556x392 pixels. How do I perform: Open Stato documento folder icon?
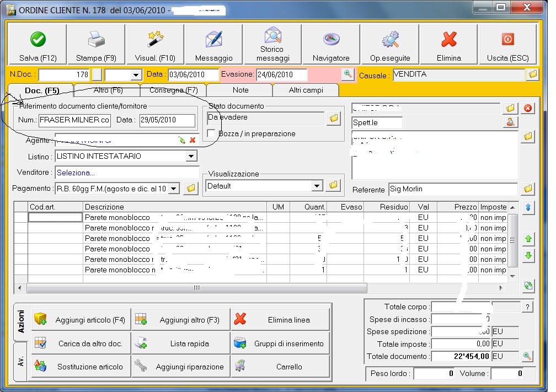point(334,119)
